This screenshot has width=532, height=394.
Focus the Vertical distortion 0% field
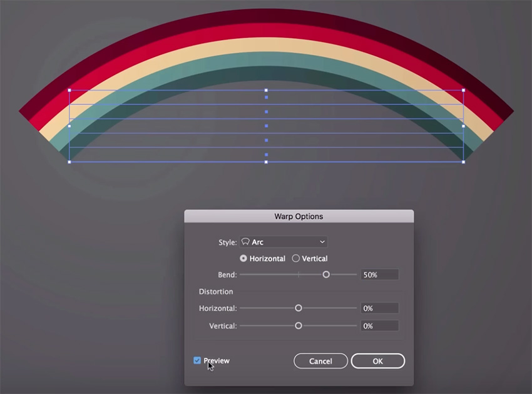click(379, 326)
